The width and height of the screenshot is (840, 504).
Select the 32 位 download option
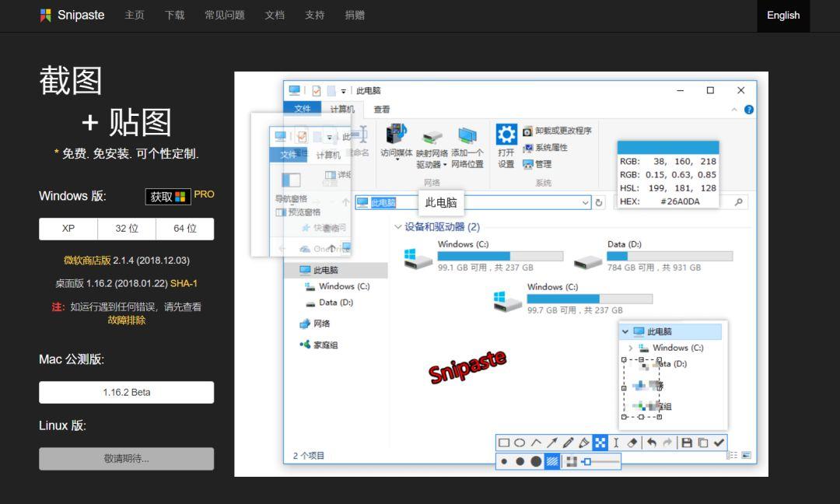pos(127,229)
